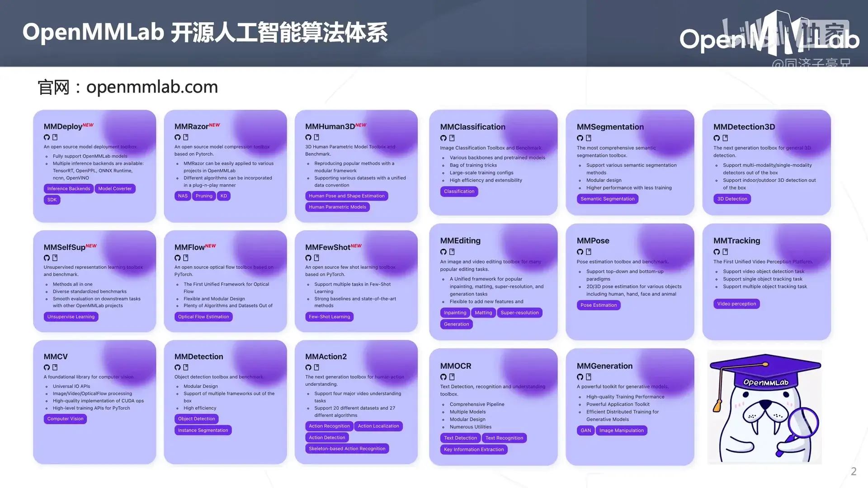This screenshot has height=488, width=868.
Task: Open the MMOCR documentation icon
Action: [x=452, y=377]
